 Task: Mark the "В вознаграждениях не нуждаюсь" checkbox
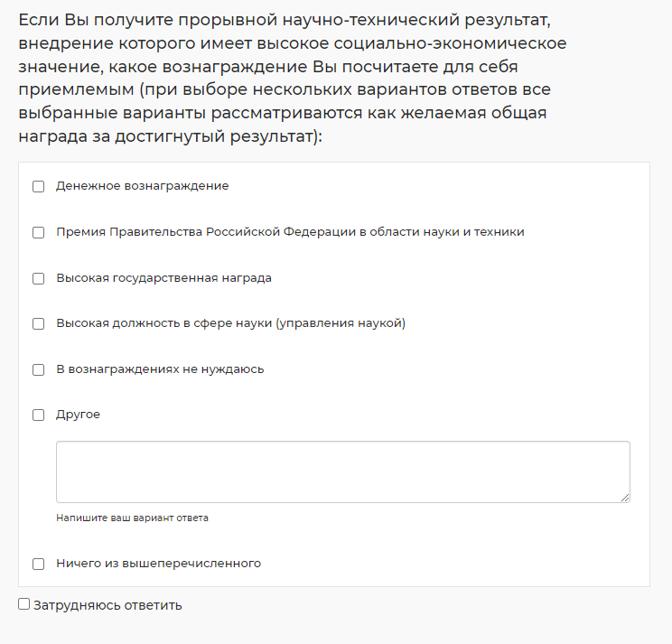click(39, 370)
